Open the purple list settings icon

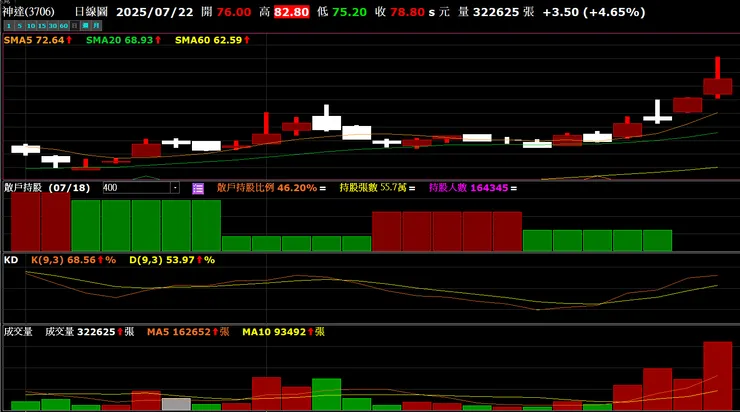[198, 188]
